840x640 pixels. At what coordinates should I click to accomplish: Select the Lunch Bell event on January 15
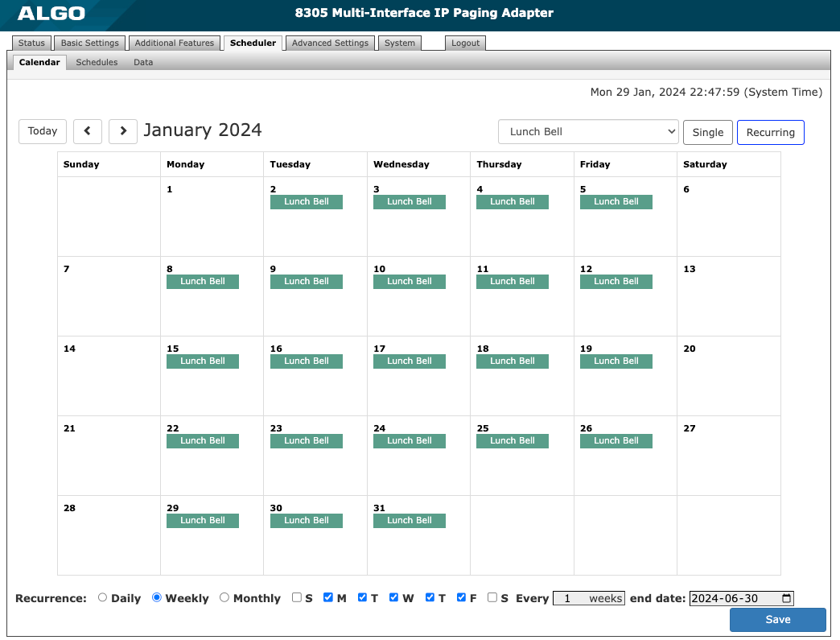[x=202, y=361]
